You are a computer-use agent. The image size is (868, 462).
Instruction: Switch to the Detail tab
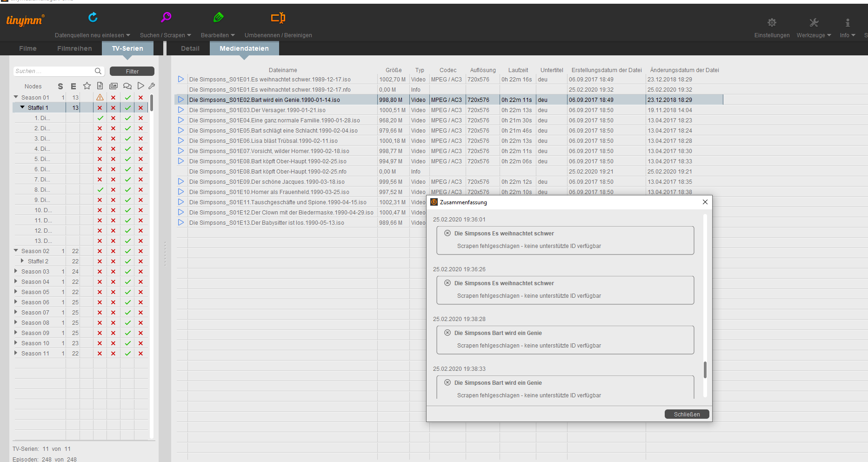pyautogui.click(x=190, y=48)
